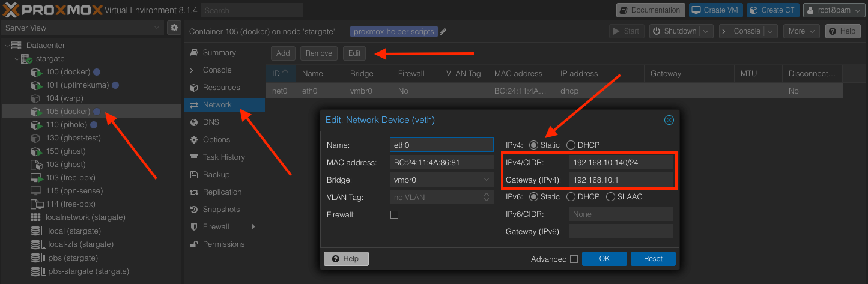
Task: Click the gear icon beside Server View
Action: 174,28
